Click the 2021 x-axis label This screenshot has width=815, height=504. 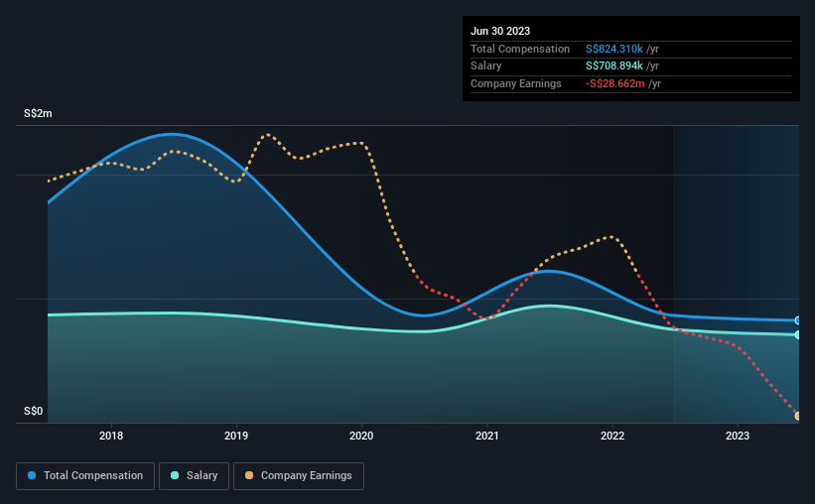point(487,436)
